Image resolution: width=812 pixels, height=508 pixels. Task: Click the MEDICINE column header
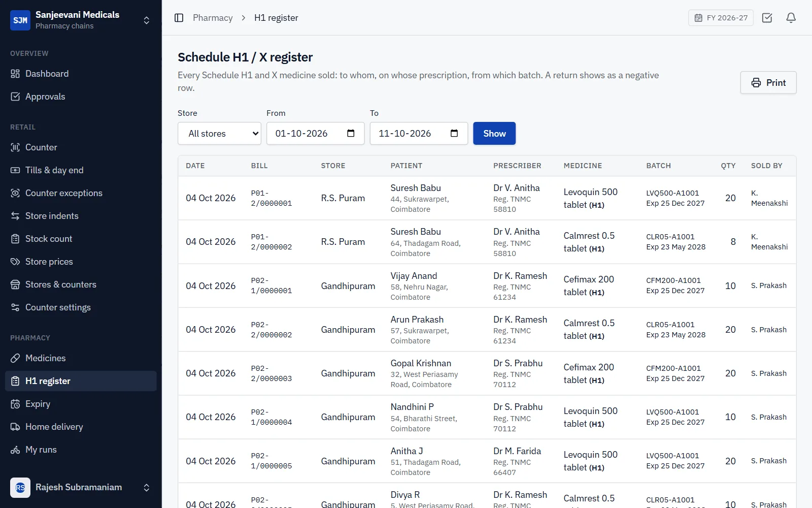583,166
